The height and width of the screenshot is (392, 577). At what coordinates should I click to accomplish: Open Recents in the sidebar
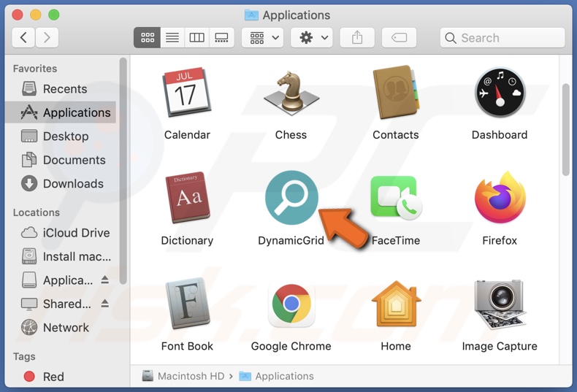click(x=61, y=89)
